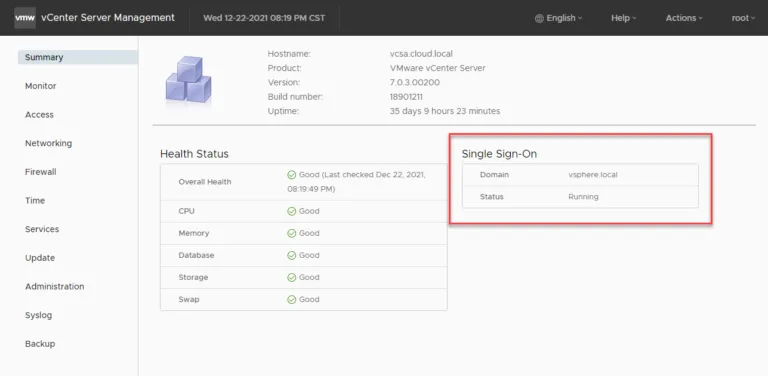
Task: Click the Uptime: label
Action: 283,111
